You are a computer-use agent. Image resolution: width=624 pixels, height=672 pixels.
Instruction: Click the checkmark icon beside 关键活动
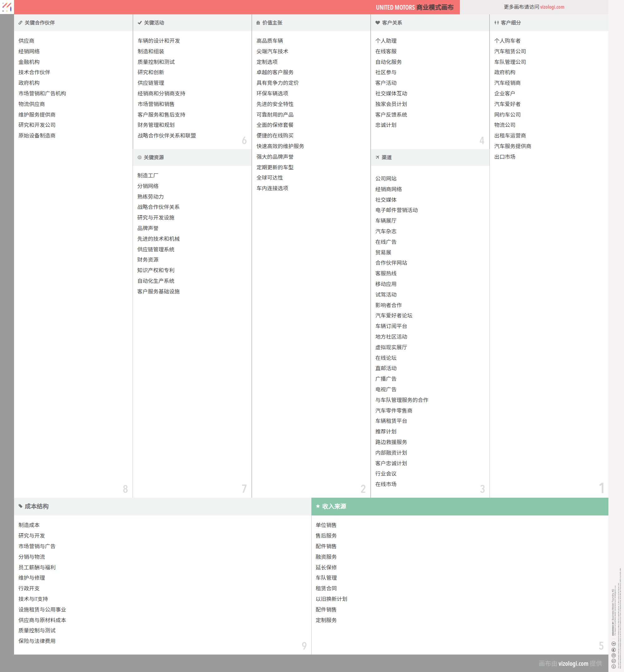[x=139, y=23]
